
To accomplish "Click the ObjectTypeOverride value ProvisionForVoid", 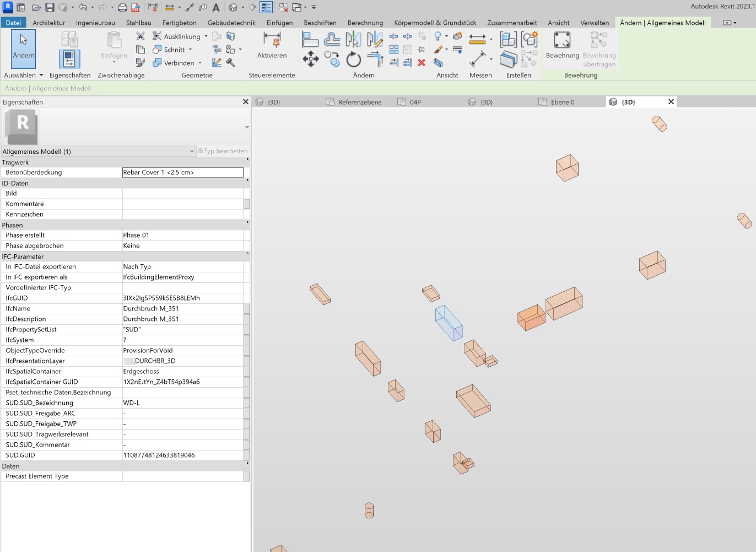I will 148,351.
